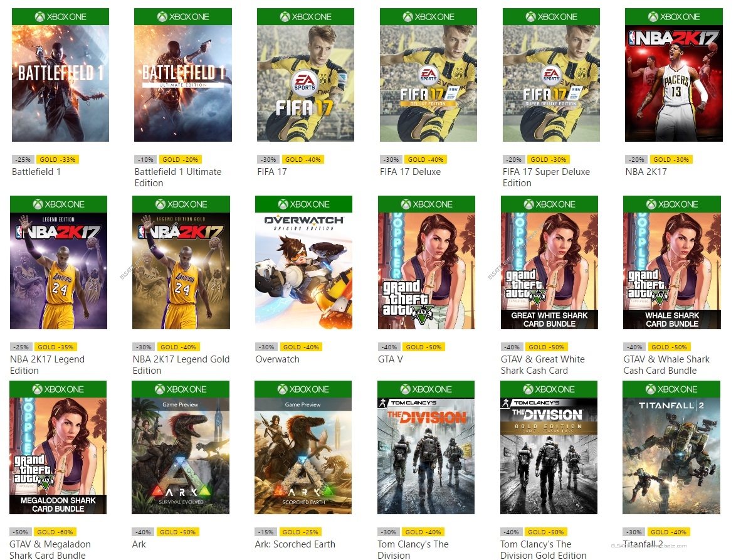Open GTAV & Megaladon Shark Card Bundle title
The height and width of the screenshot is (560, 736).
point(50,550)
